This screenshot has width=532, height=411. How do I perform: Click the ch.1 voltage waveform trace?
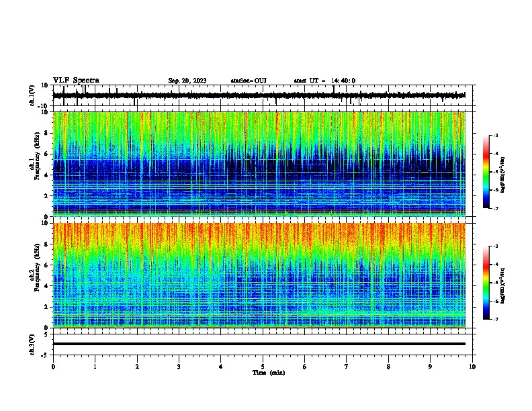click(259, 95)
